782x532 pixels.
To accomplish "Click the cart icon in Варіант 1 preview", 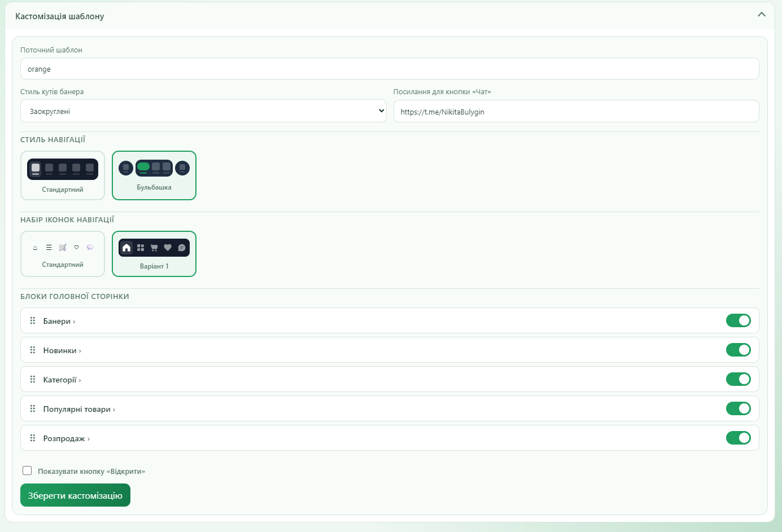I will pos(154,248).
